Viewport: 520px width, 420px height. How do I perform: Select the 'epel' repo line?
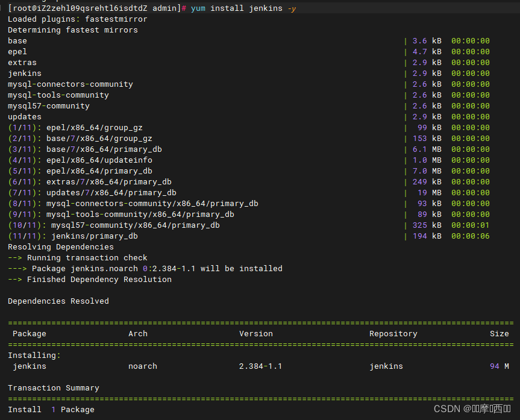point(249,52)
